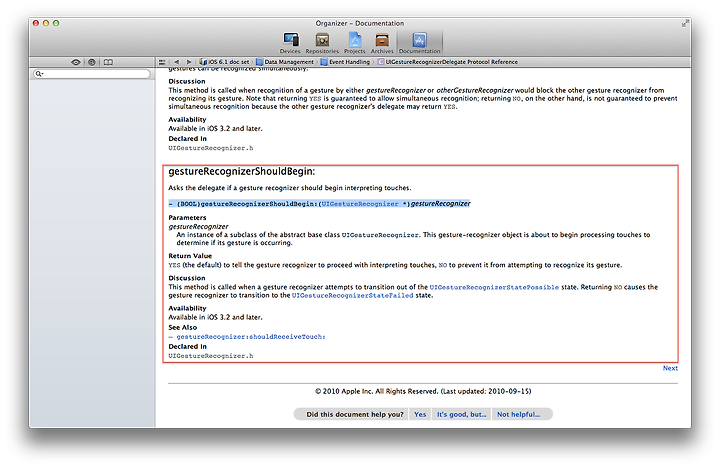The height and width of the screenshot is (468, 720).
Task: Show the Explore navigator with eye icon
Action: 76,62
